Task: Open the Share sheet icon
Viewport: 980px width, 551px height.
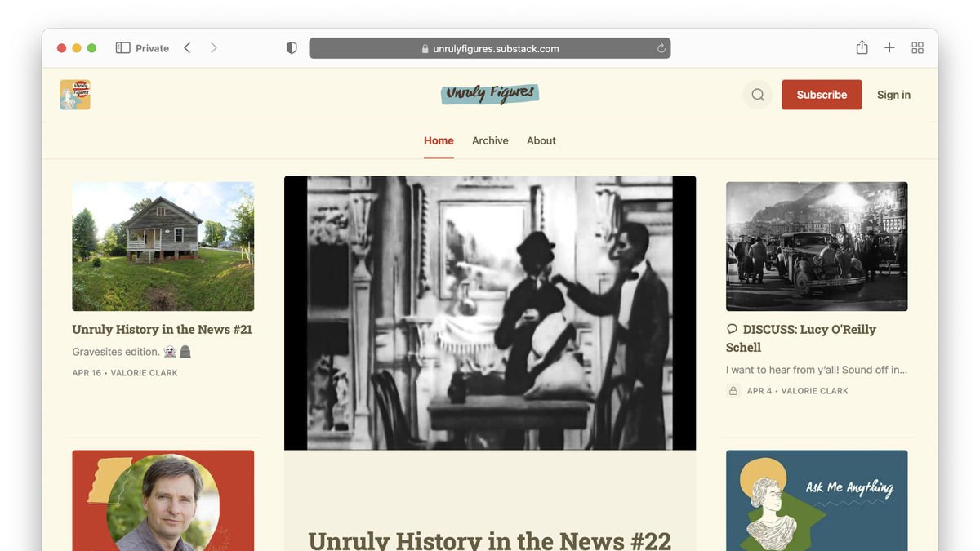Action: tap(862, 47)
